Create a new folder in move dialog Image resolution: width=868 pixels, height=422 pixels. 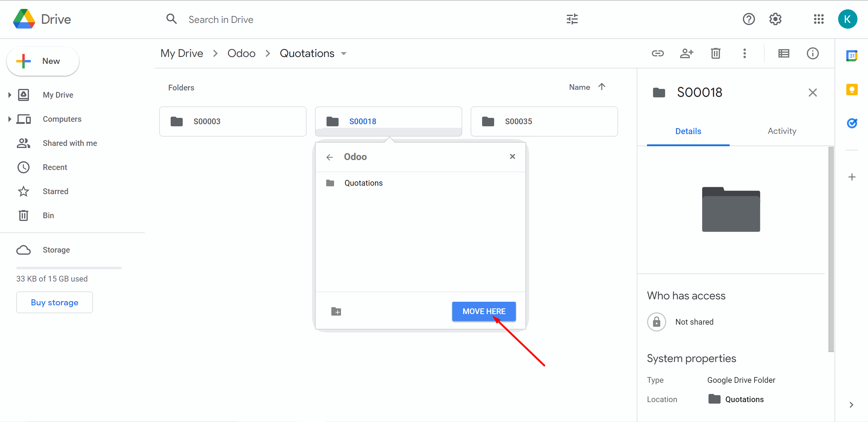coord(336,311)
